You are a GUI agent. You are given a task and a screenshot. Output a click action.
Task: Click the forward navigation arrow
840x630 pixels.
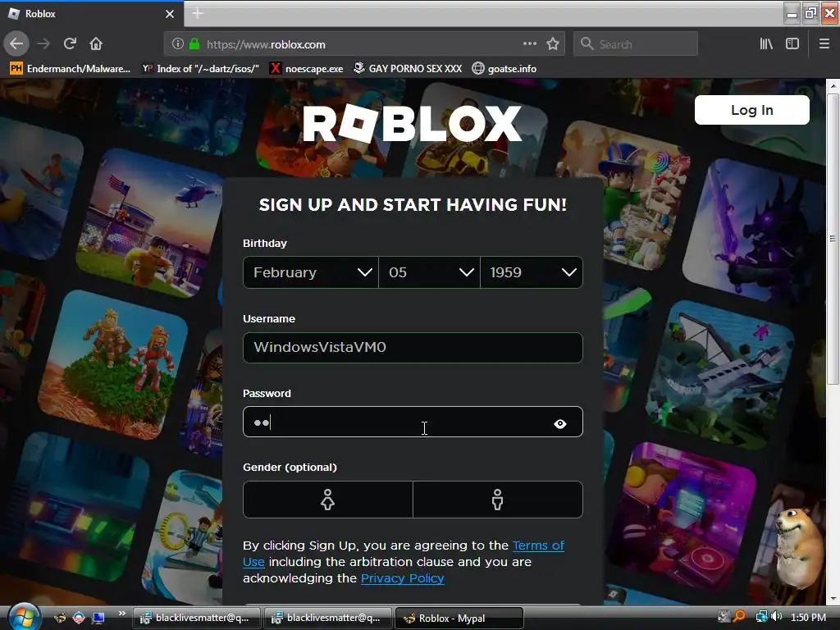pos(43,44)
